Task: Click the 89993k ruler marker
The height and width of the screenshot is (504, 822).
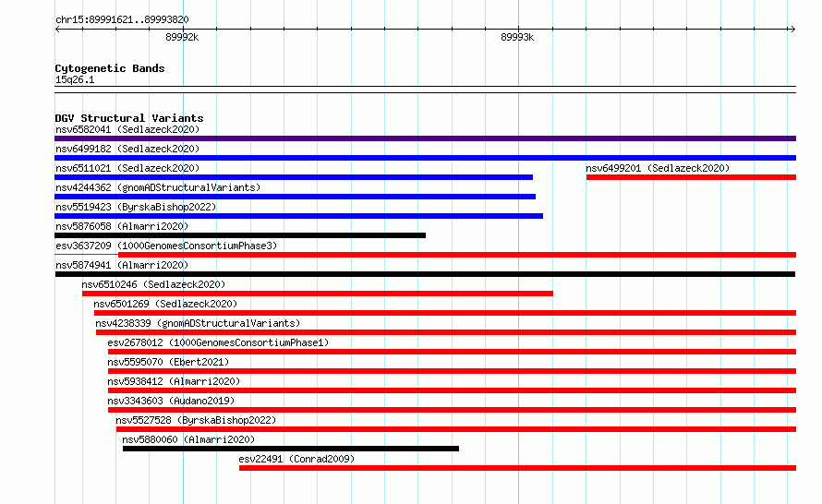Action: coord(517,37)
